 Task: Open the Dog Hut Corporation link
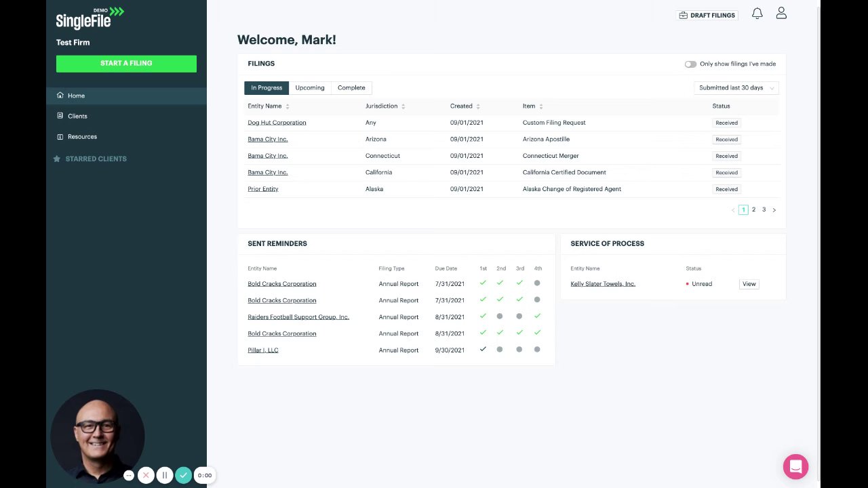coord(277,123)
